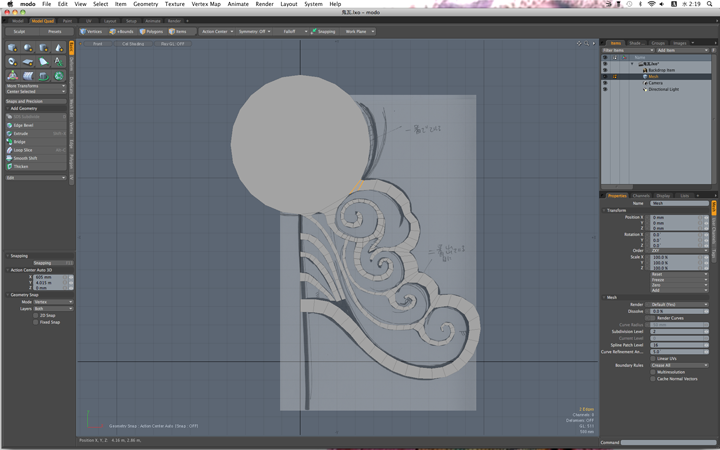Image resolution: width=720 pixels, height=450 pixels.
Task: Collapse the Add Geometry section
Action: [8, 108]
